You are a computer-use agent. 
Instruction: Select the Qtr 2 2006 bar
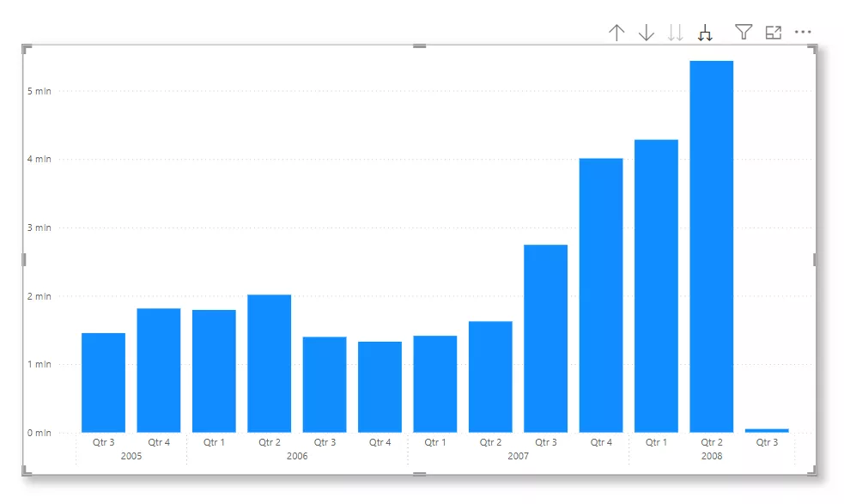coord(269,363)
